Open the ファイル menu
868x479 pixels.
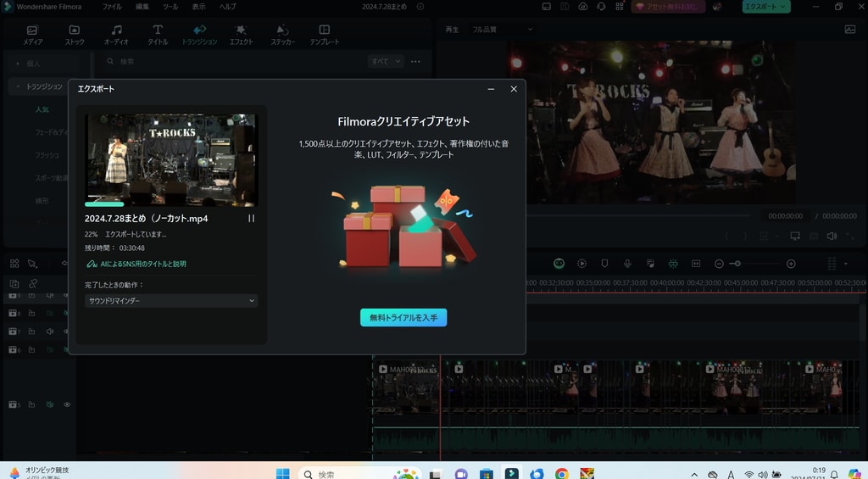[112, 7]
